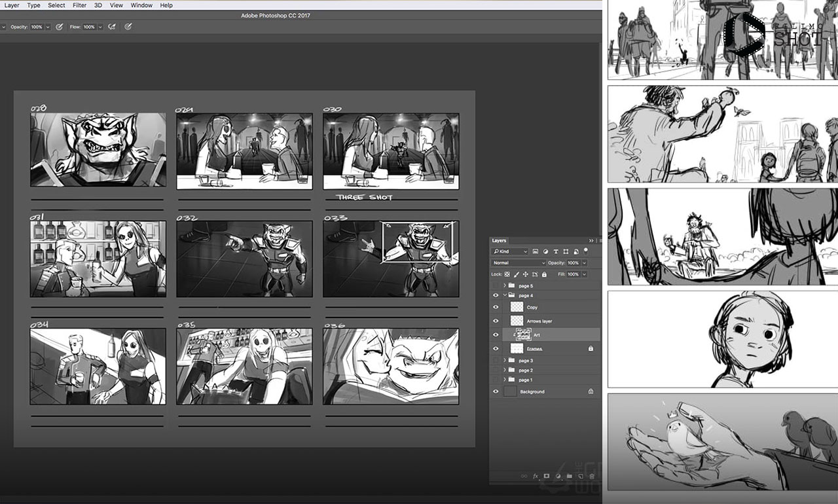Show the page 3 group visibility

496,361
